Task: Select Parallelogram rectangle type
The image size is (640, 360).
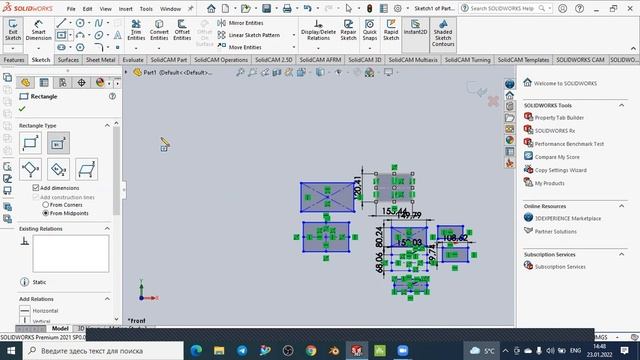Action: (x=86, y=169)
